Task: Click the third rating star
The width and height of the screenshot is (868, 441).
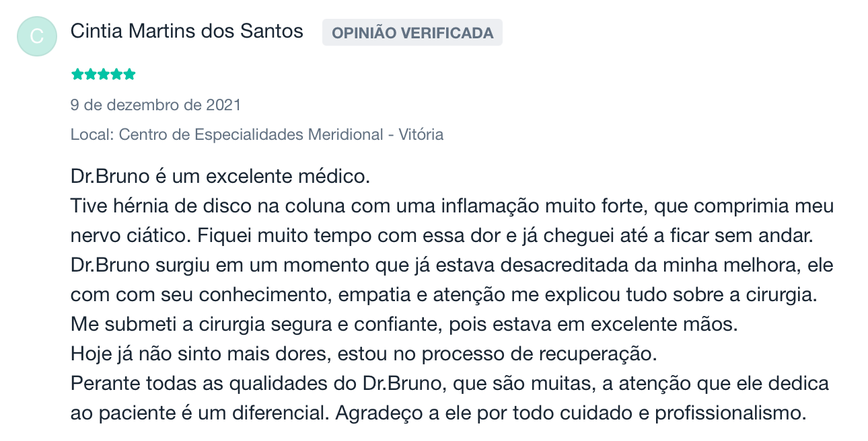Action: 104,75
